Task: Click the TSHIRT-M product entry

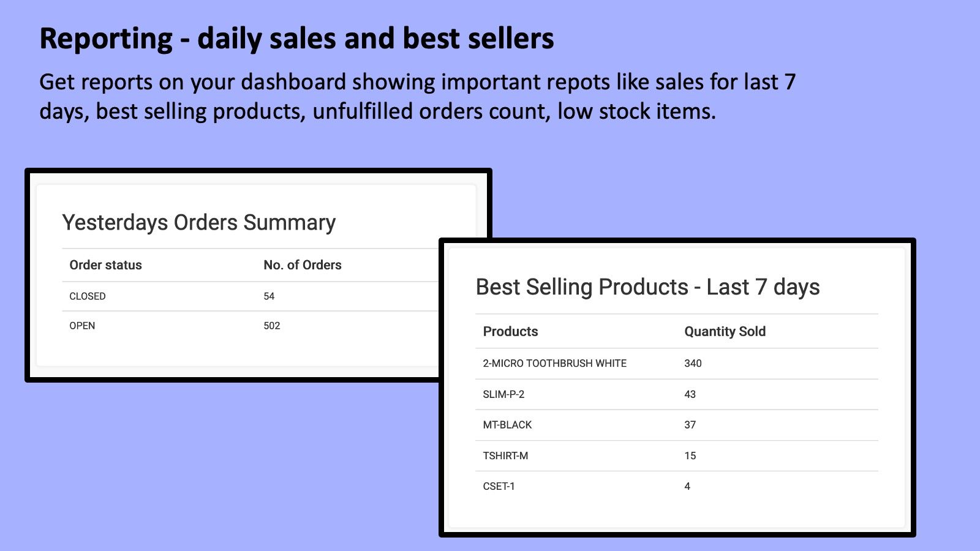Action: point(506,455)
